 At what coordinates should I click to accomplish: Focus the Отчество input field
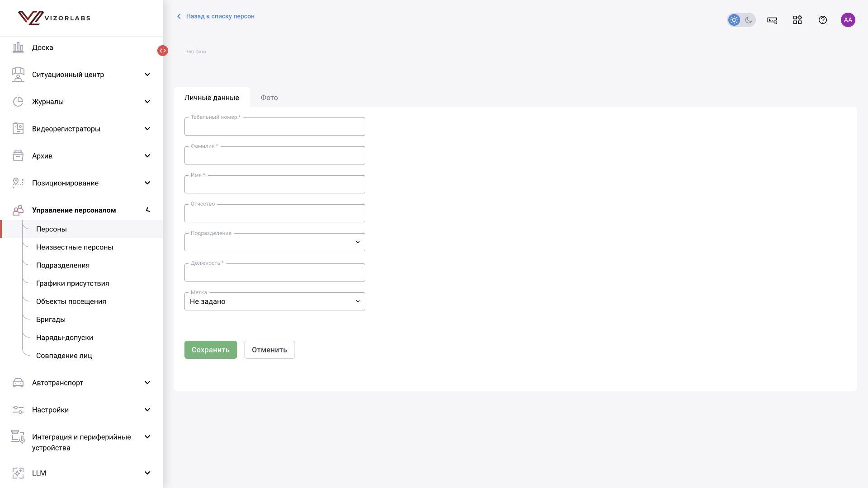pyautogui.click(x=275, y=213)
